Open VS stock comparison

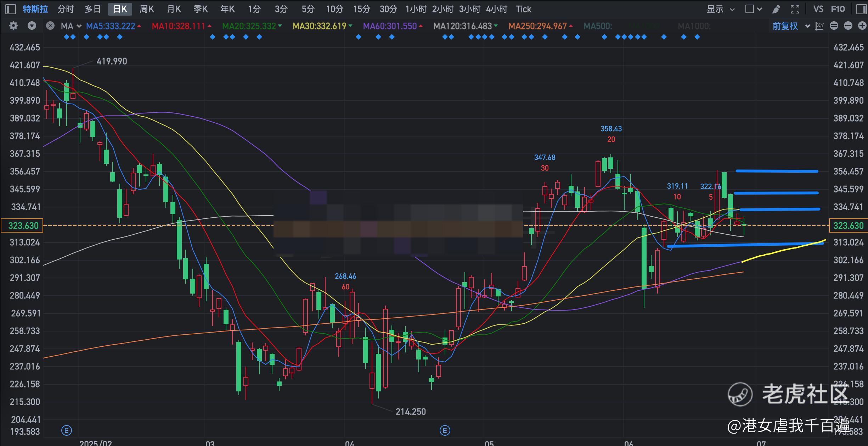[x=818, y=9]
